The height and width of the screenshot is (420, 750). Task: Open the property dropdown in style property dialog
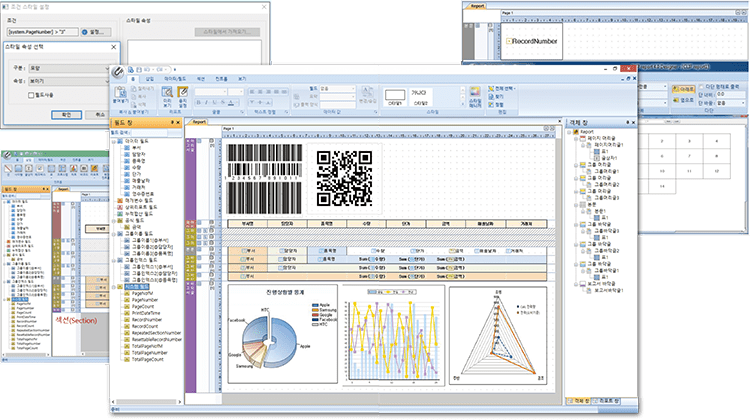pyautogui.click(x=68, y=81)
